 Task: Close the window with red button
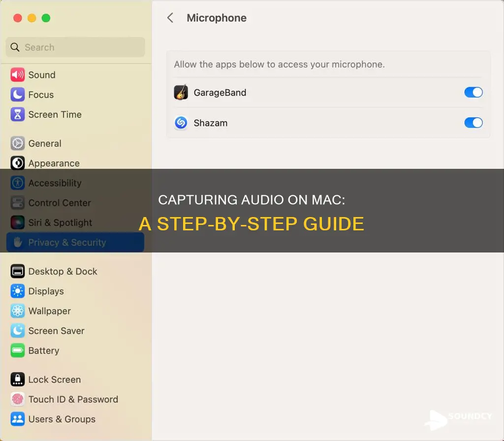pyautogui.click(x=17, y=18)
